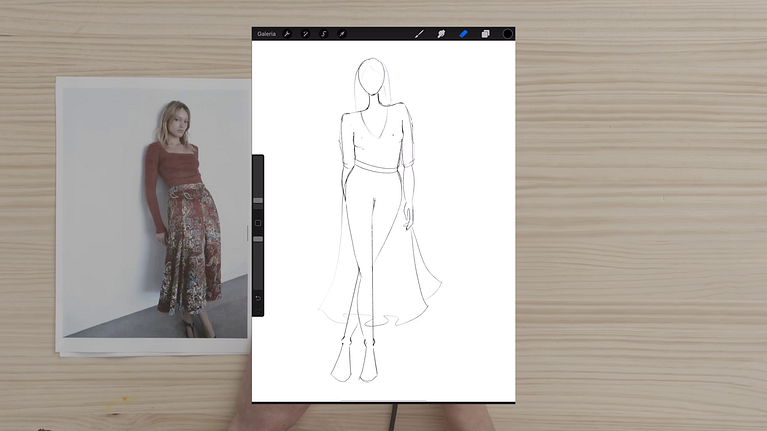
Task: Activate the Transform arrow tool
Action: coord(342,34)
